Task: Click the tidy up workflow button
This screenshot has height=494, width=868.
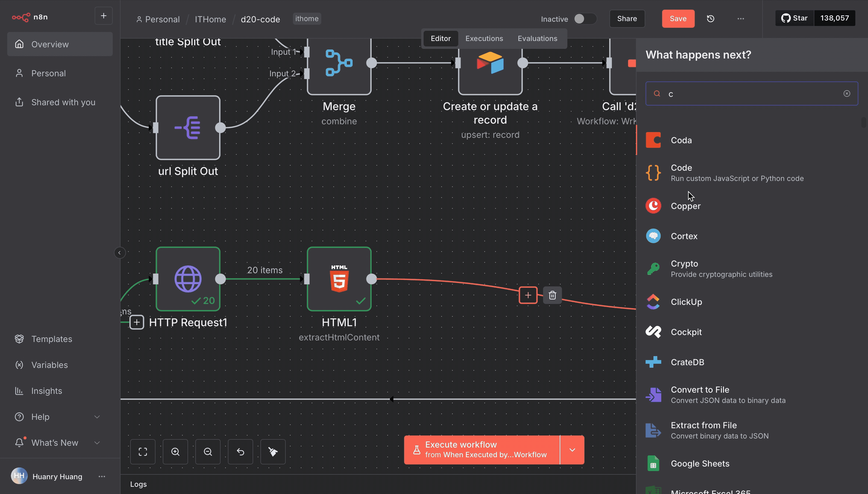Action: tap(273, 451)
